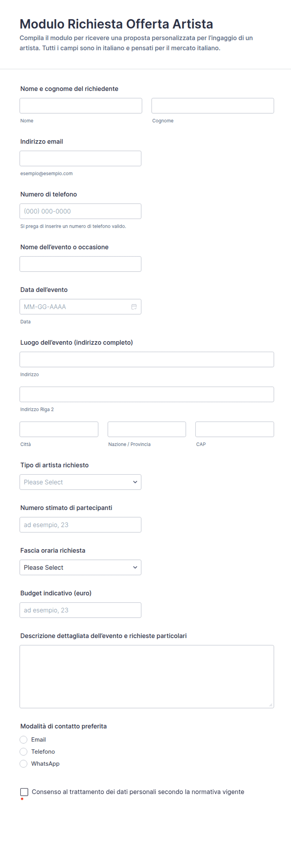Viewport: 291px width, 868px height.
Task: Select the Nome dell'evento o occasione field
Action: tap(80, 264)
